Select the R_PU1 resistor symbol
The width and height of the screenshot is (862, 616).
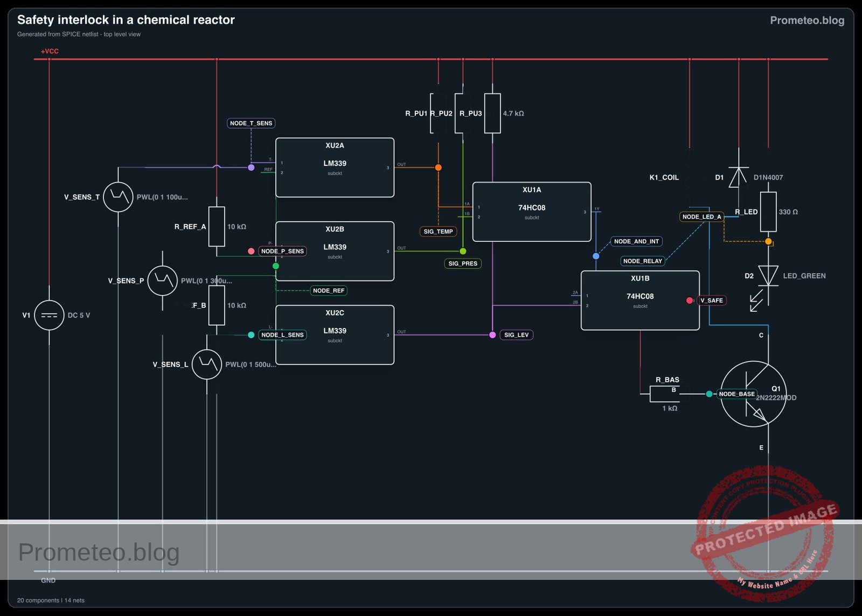[x=438, y=113]
